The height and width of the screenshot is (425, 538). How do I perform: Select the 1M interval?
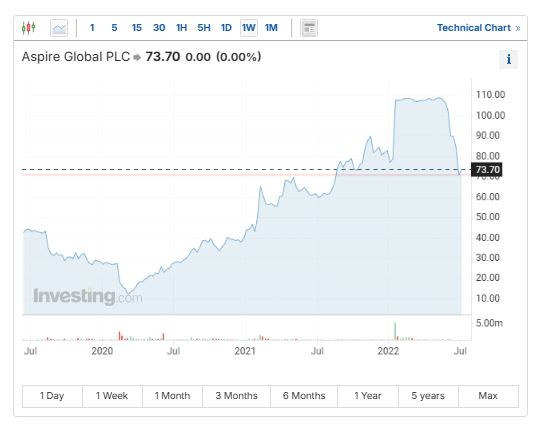click(271, 27)
